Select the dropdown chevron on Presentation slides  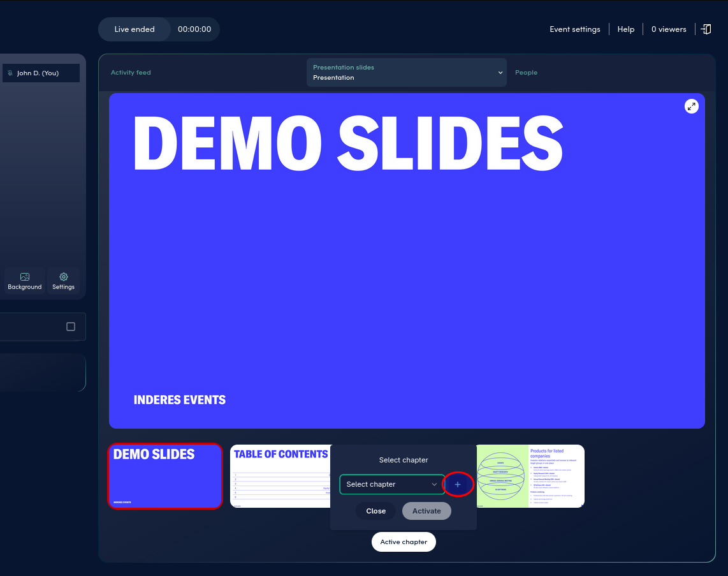pyautogui.click(x=500, y=72)
